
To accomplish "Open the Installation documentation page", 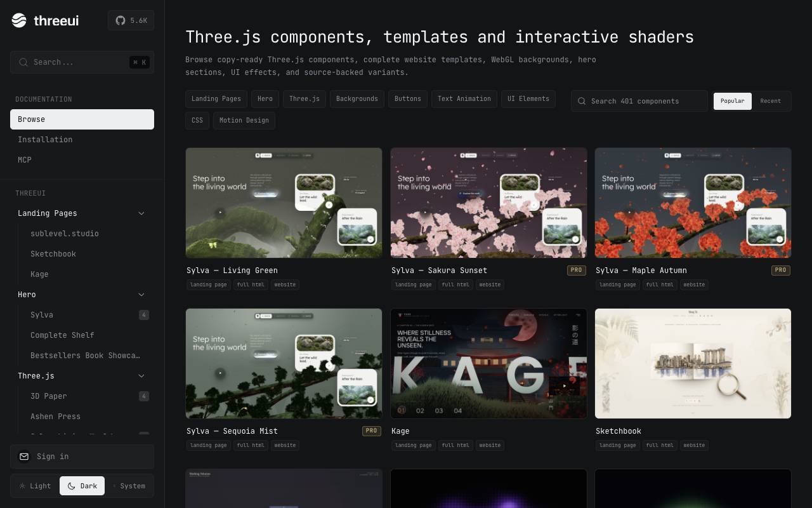I will (82, 140).
